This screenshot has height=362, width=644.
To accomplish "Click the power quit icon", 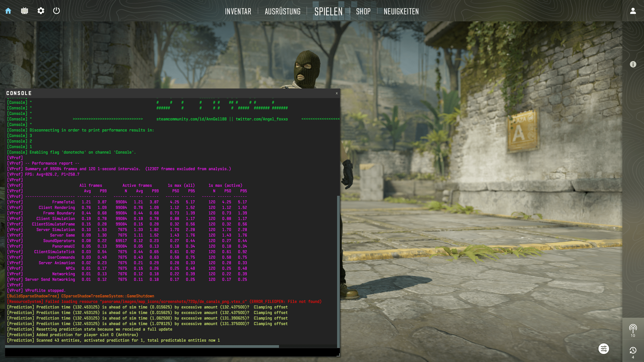I will [57, 11].
